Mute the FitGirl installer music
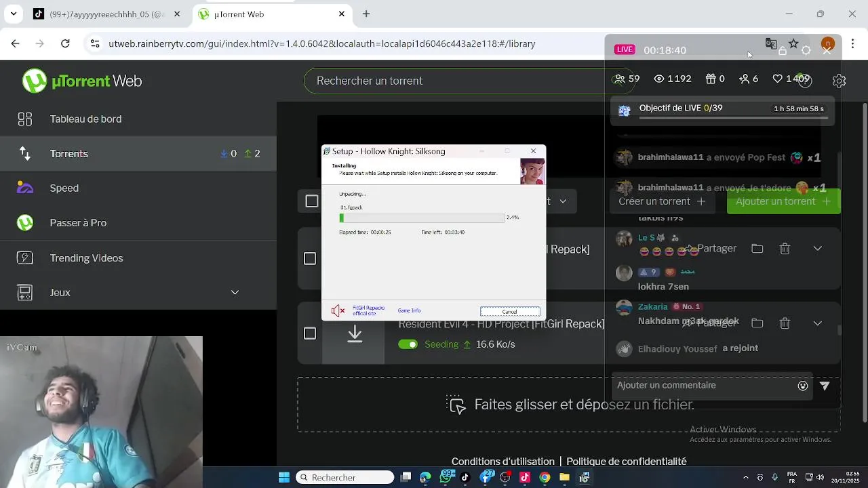This screenshot has height=488, width=868. [x=338, y=310]
